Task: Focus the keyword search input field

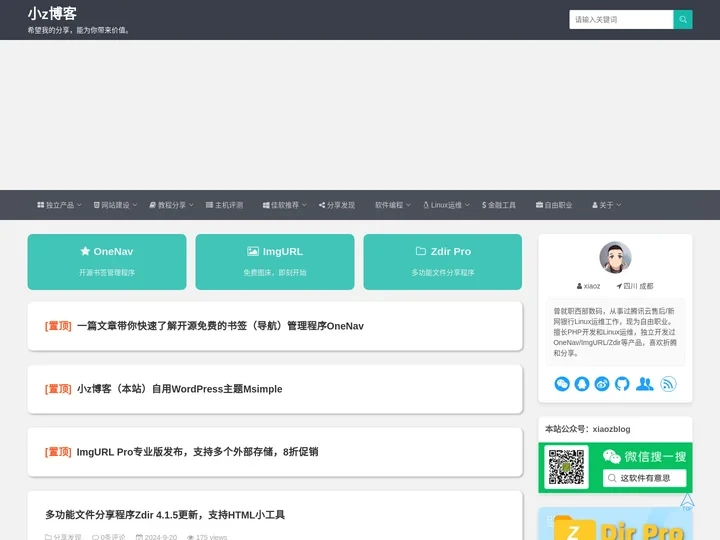Action: [x=621, y=19]
